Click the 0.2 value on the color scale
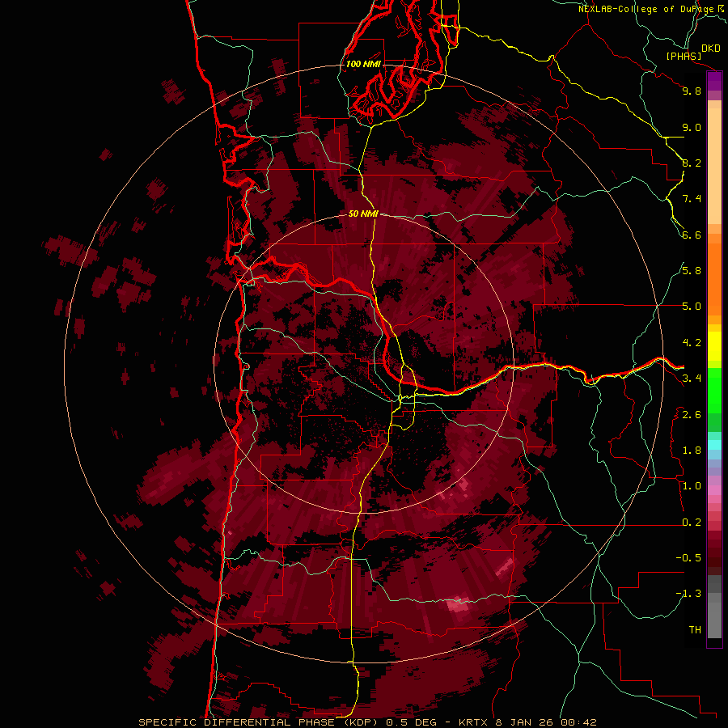The image size is (728, 728). (692, 523)
